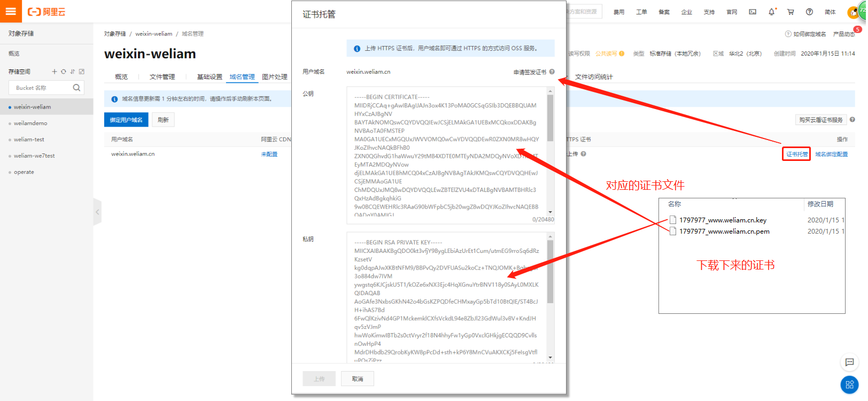Click the 如何绑定域名 help link
868x401 pixels.
tap(805, 34)
